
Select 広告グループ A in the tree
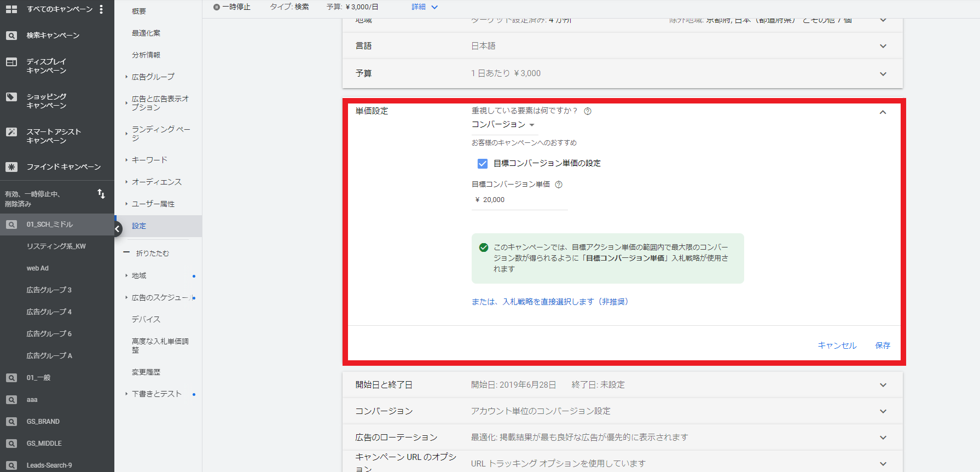[49, 356]
